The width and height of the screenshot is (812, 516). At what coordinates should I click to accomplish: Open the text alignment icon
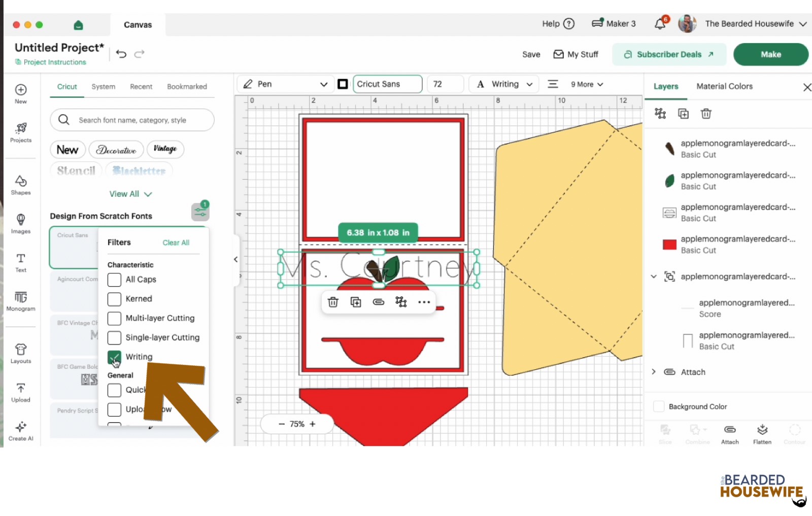[x=553, y=84]
